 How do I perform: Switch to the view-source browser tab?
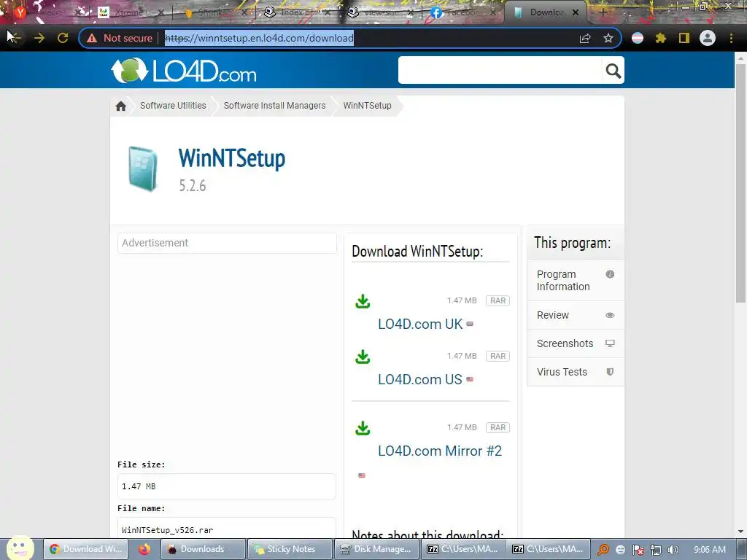click(379, 12)
